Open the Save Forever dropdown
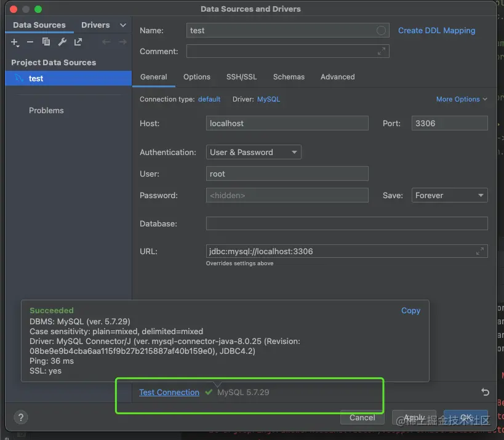504x440 pixels. 449,195
